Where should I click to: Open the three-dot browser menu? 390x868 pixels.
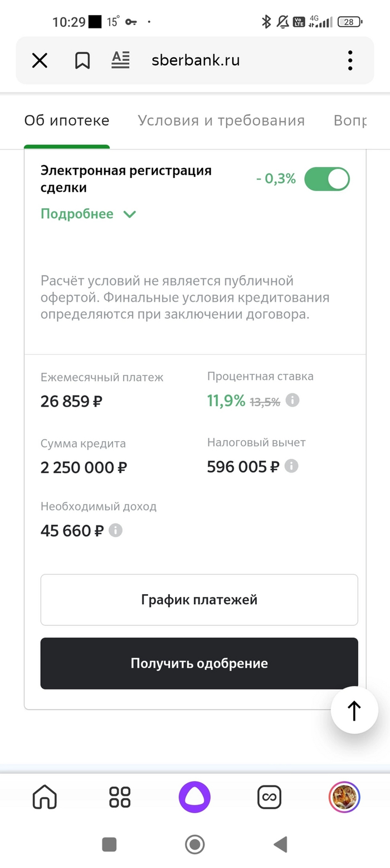(350, 60)
